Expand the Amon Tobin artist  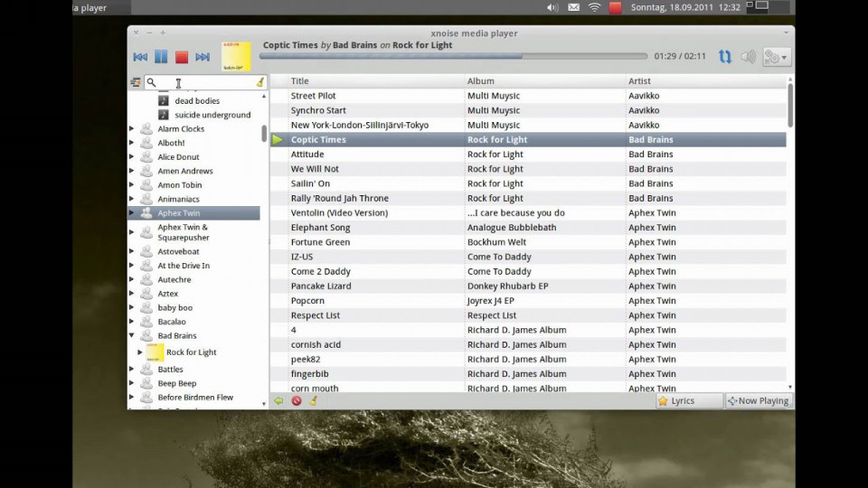(x=132, y=184)
